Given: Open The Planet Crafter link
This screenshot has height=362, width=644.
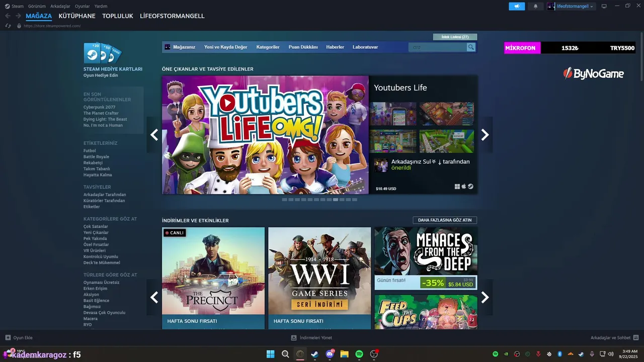Looking at the screenshot, I should (101, 113).
